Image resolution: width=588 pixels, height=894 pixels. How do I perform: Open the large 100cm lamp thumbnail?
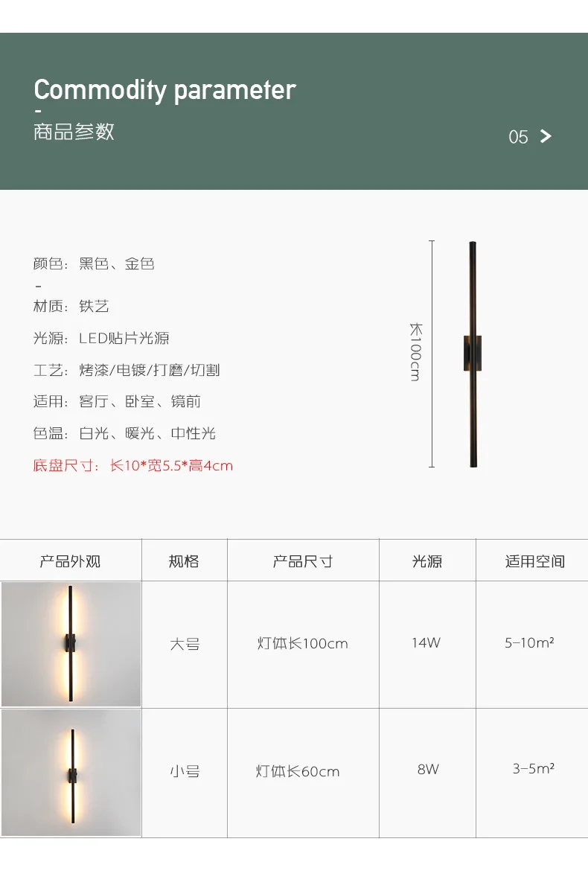coord(71,644)
